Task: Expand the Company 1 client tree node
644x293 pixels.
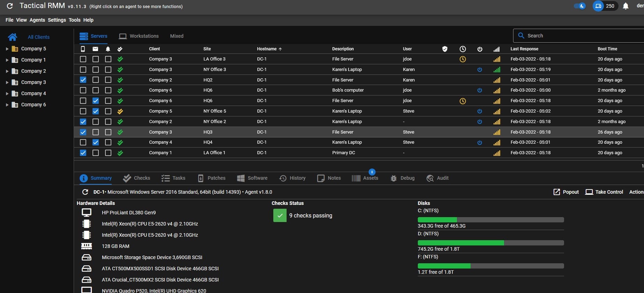Action: click(x=7, y=60)
